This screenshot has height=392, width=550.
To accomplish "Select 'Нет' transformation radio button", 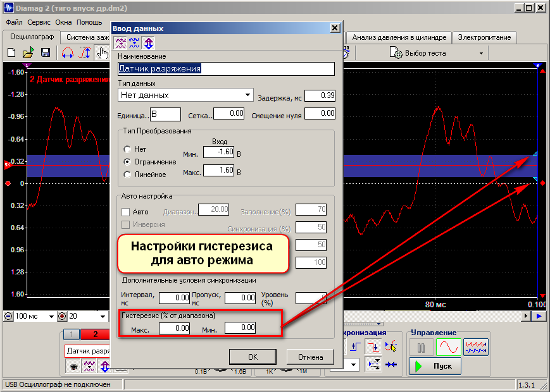I will point(127,149).
